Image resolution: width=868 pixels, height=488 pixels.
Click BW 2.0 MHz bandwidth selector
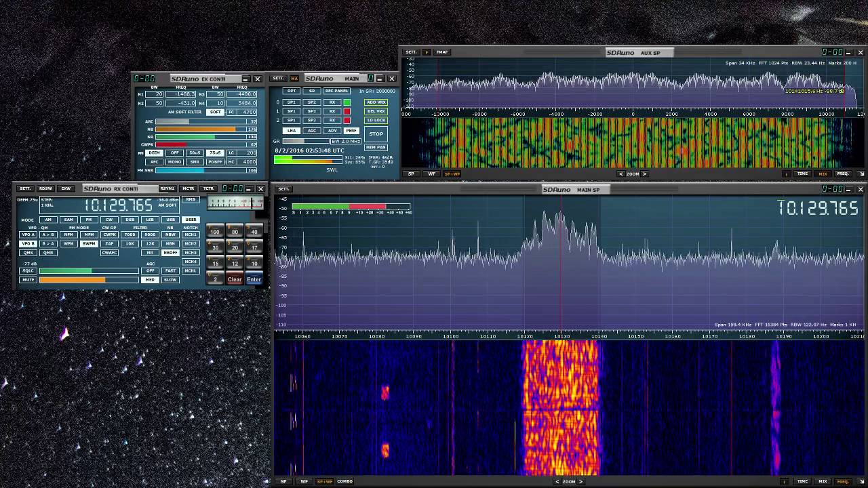coord(346,141)
